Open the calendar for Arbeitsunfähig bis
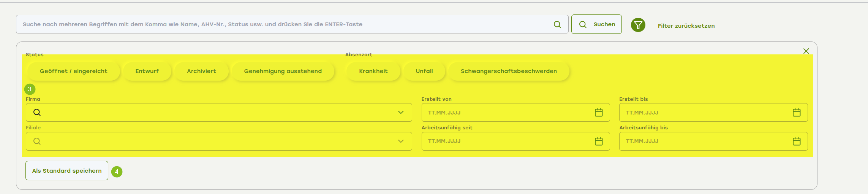The width and height of the screenshot is (868, 194). tap(797, 141)
